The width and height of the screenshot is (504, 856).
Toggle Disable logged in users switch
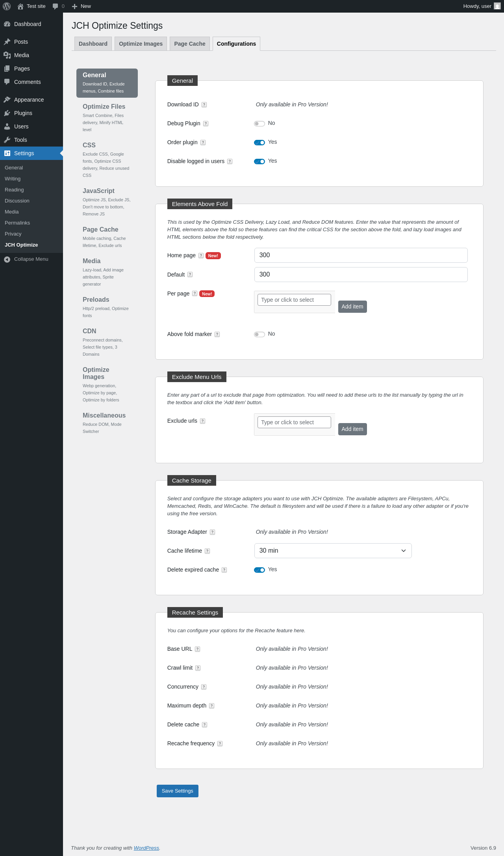coord(259,162)
